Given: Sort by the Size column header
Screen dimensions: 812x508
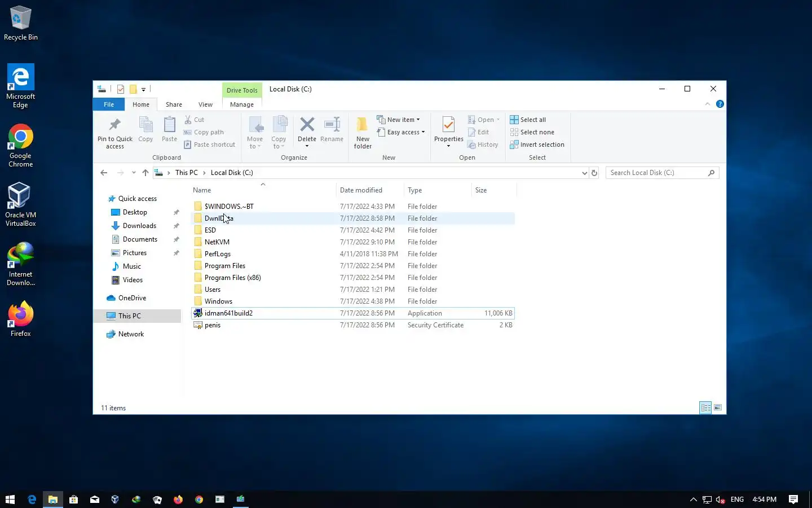Looking at the screenshot, I should (x=493, y=190).
